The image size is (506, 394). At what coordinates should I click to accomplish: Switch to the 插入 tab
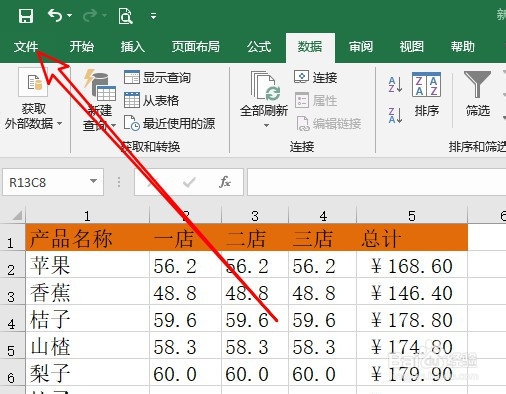point(133,46)
